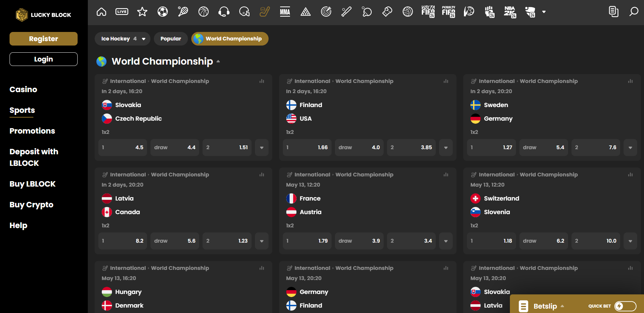Bet on Slovakia win at 4.5
The image size is (644, 313).
click(x=123, y=147)
